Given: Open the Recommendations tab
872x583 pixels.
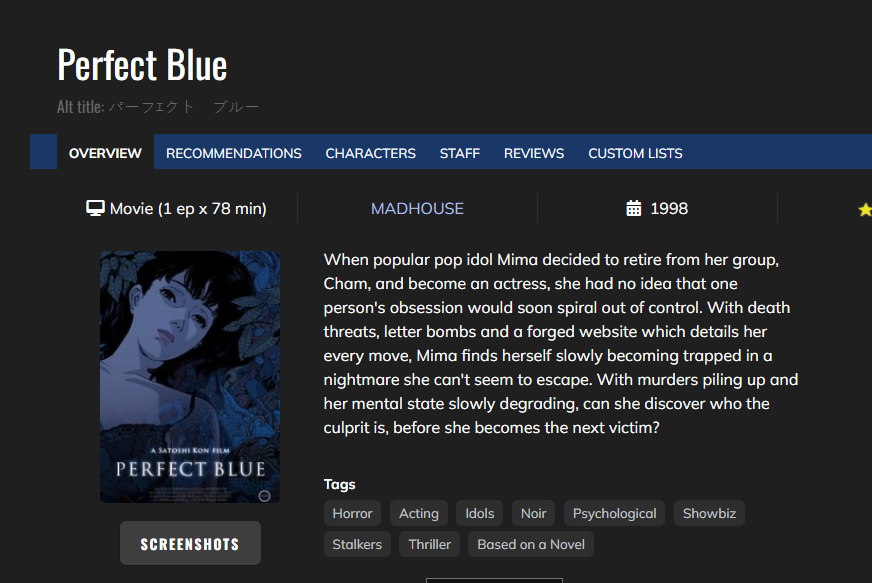Looking at the screenshot, I should coord(234,153).
